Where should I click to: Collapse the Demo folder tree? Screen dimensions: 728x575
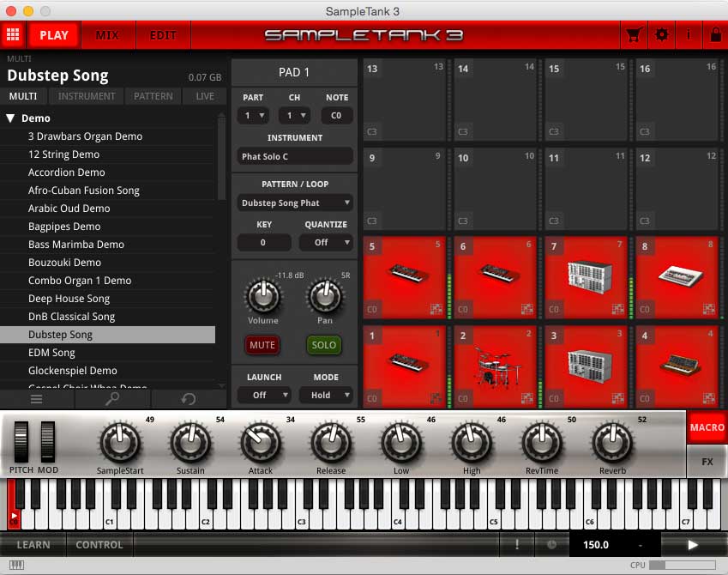coord(11,118)
